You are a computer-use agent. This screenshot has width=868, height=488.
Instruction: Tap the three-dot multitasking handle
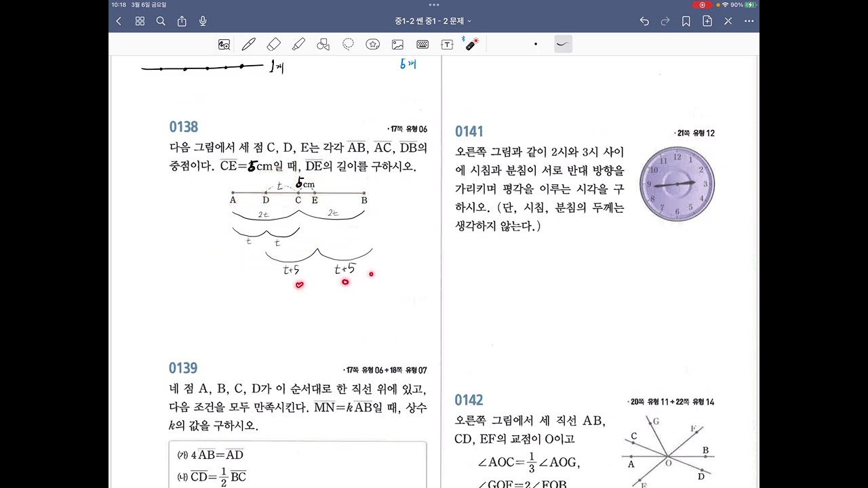click(x=434, y=4)
